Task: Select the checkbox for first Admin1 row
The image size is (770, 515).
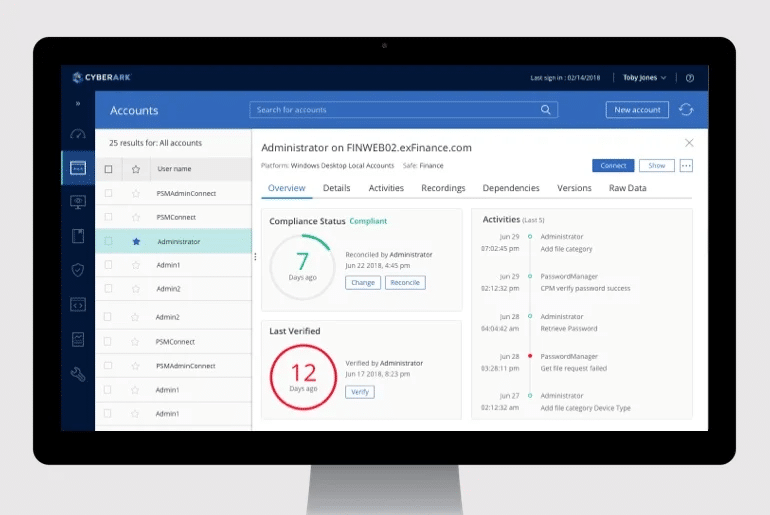Action: coord(108,265)
